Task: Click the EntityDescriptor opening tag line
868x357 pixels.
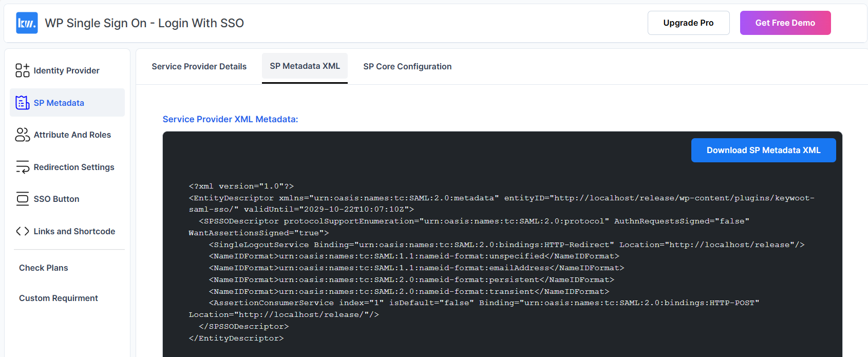Action: (x=501, y=198)
